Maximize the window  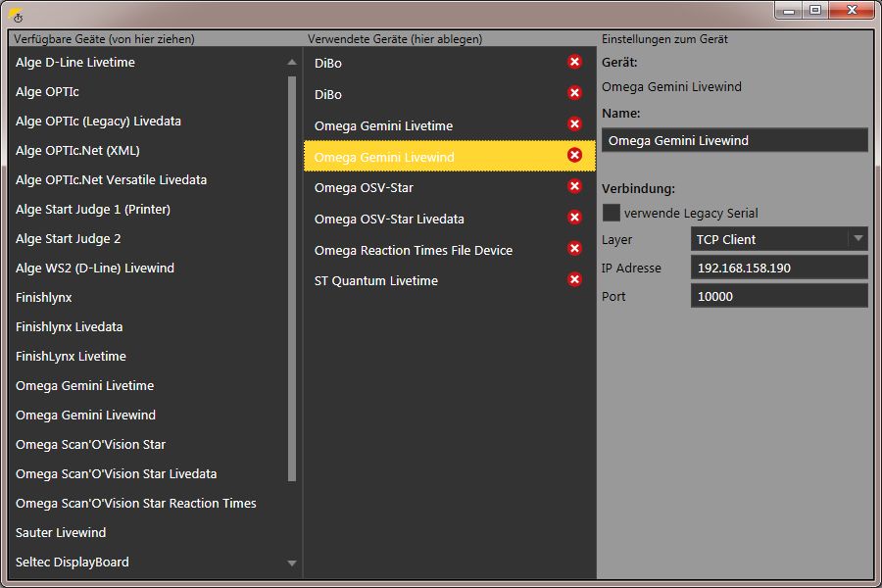point(815,10)
